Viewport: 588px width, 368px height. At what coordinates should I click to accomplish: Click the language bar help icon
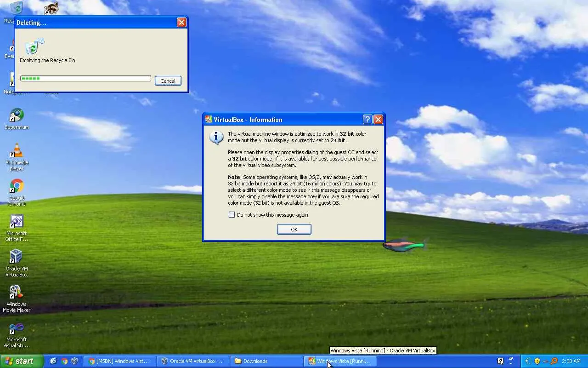pyautogui.click(x=501, y=361)
